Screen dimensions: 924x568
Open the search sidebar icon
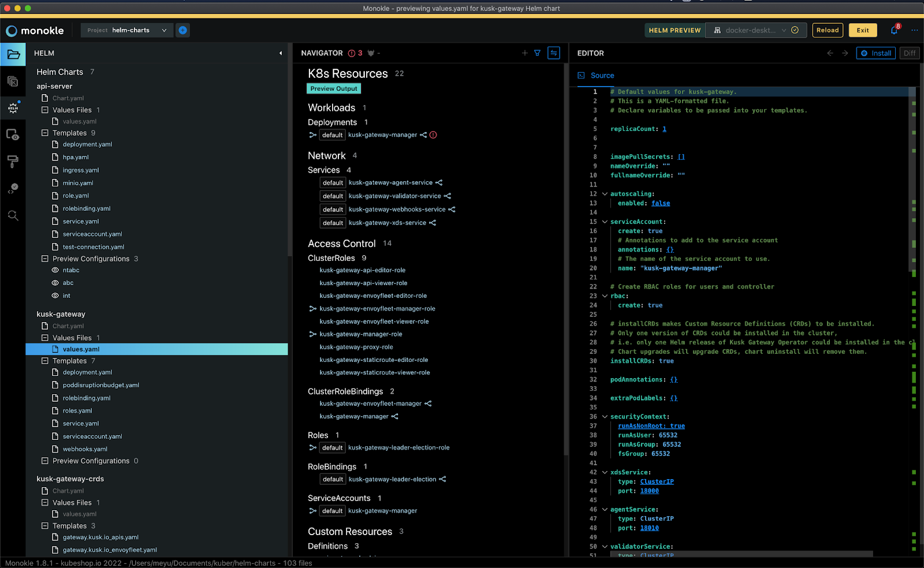point(13,216)
